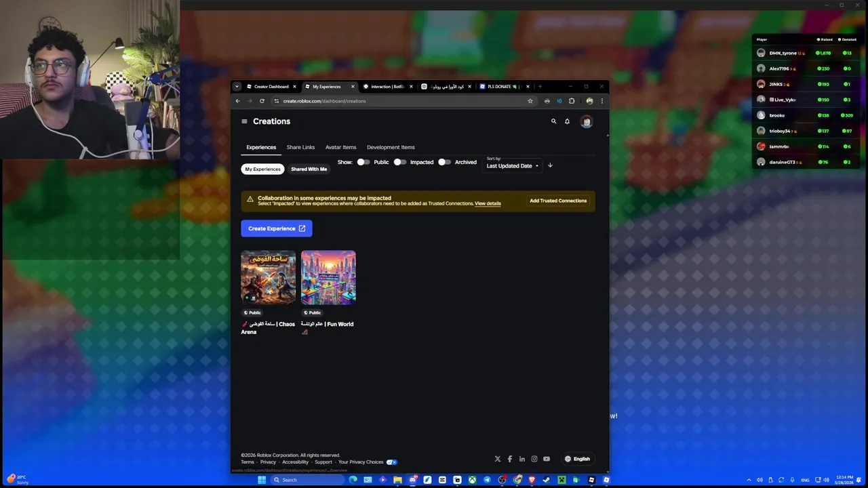Viewport: 868px width, 488px height.
Task: Open the Roblox account avatar menu
Action: coord(587,121)
